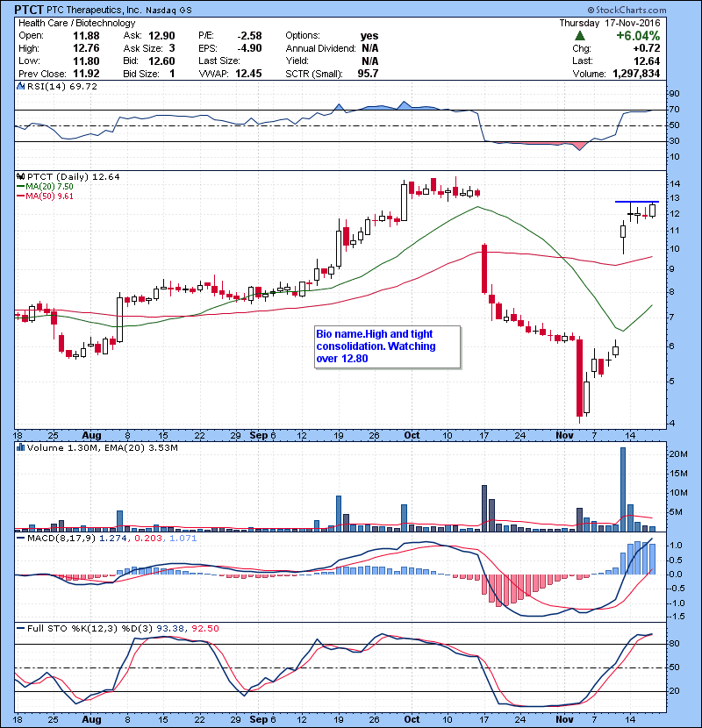
Task: Click the Options value yes
Action: (x=369, y=36)
